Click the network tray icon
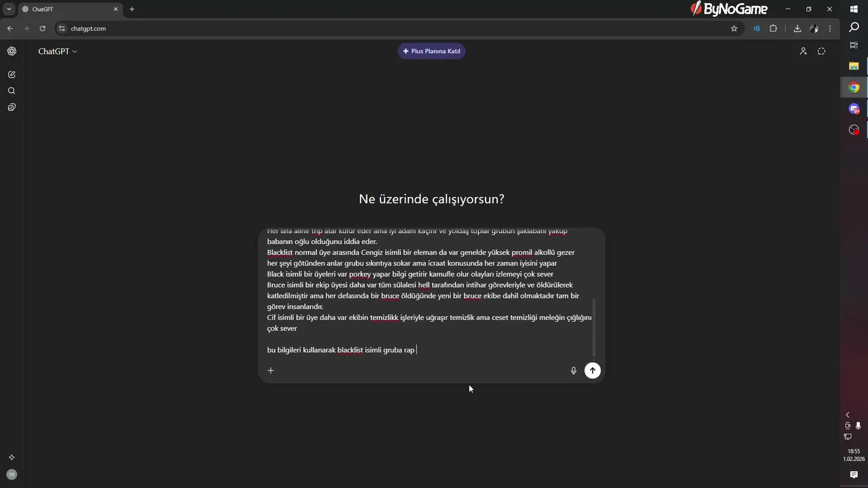The height and width of the screenshot is (488, 868). (x=848, y=436)
